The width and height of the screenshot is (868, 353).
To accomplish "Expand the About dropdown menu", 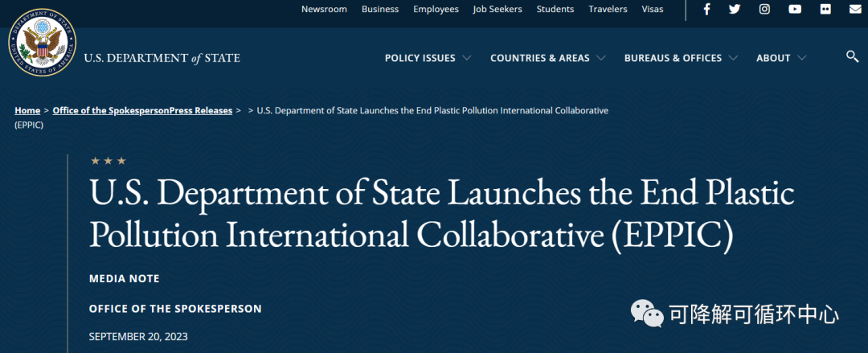I will (x=780, y=58).
